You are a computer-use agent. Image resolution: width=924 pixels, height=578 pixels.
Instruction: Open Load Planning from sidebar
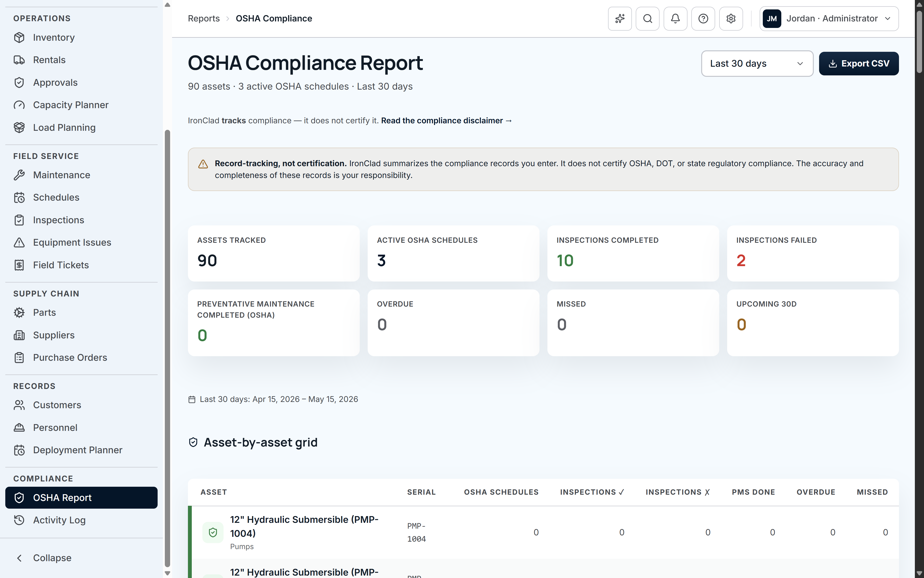click(81, 127)
